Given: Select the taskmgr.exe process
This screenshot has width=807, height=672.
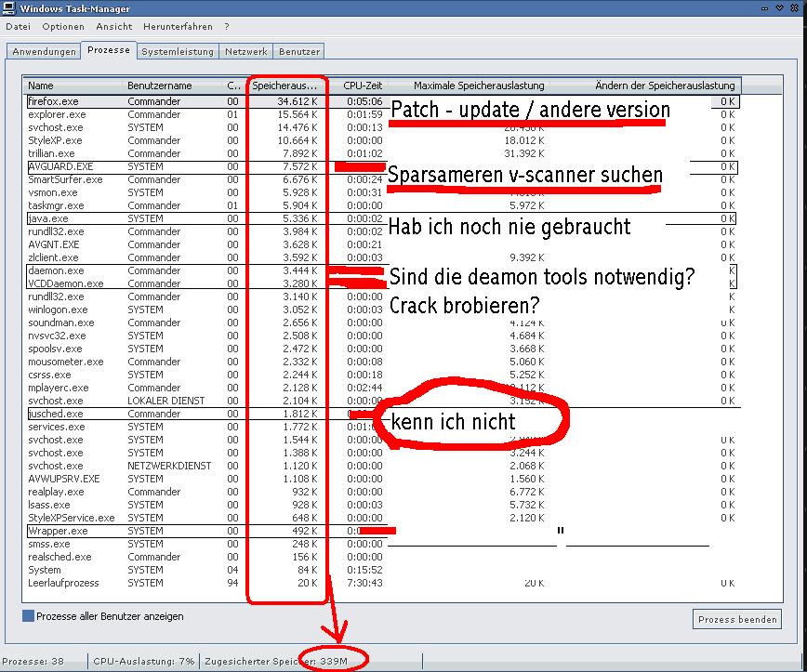Looking at the screenshot, I should point(383,205).
